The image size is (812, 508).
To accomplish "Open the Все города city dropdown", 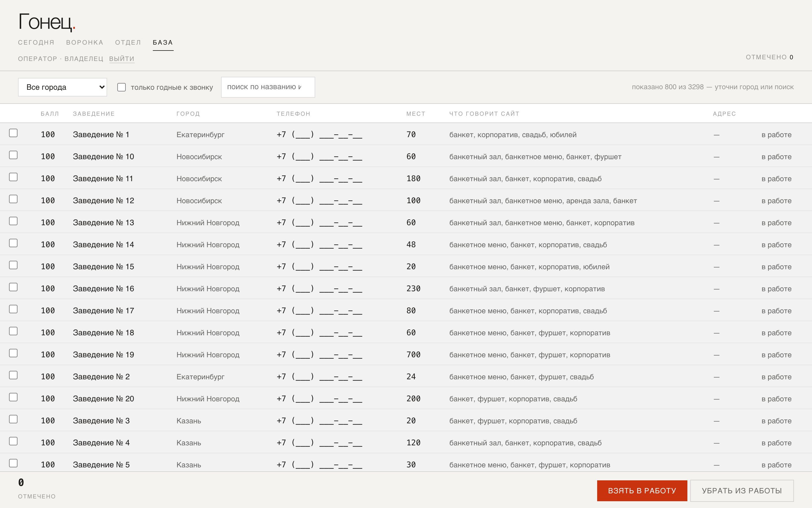I will coord(62,87).
